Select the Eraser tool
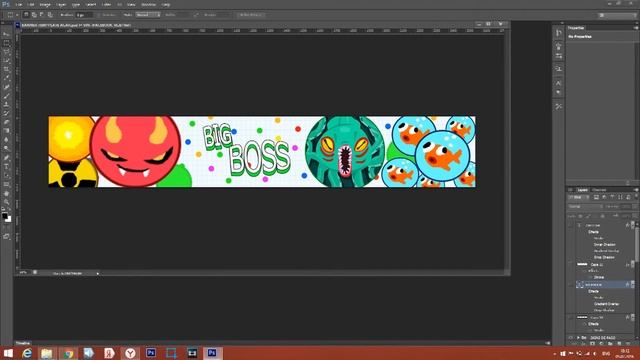The height and width of the screenshot is (360, 640). [7, 122]
